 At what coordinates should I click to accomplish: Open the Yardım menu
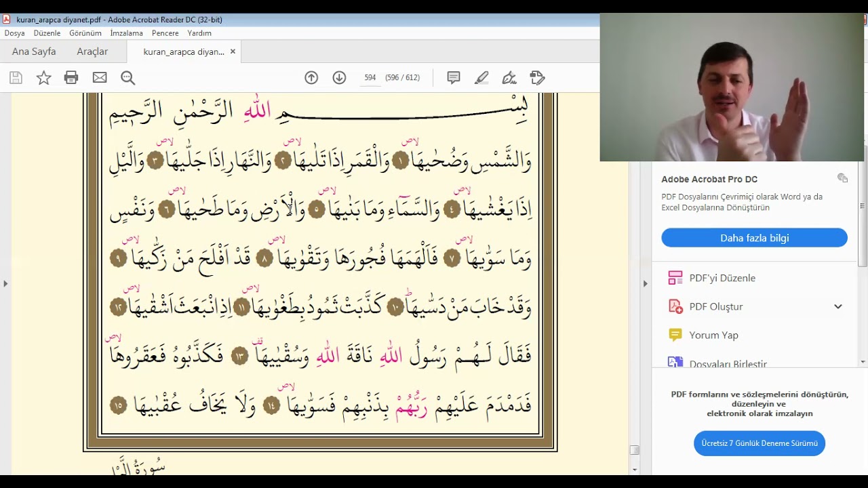tap(199, 33)
